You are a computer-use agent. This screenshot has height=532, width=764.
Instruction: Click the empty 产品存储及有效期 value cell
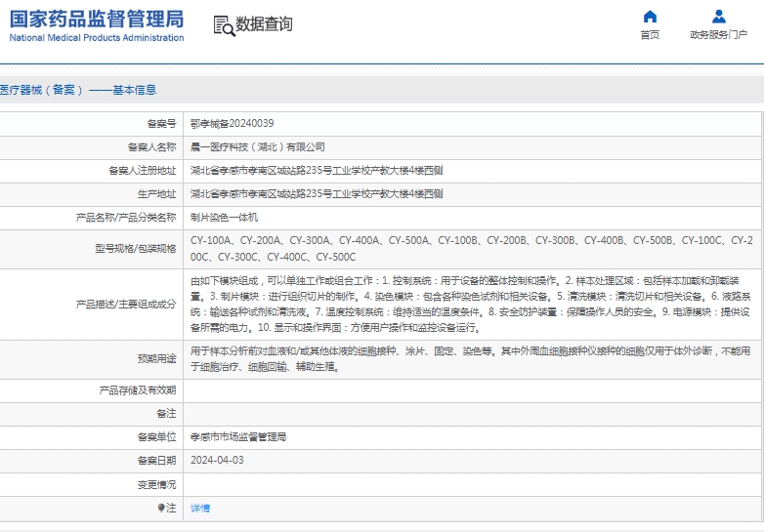point(472,390)
